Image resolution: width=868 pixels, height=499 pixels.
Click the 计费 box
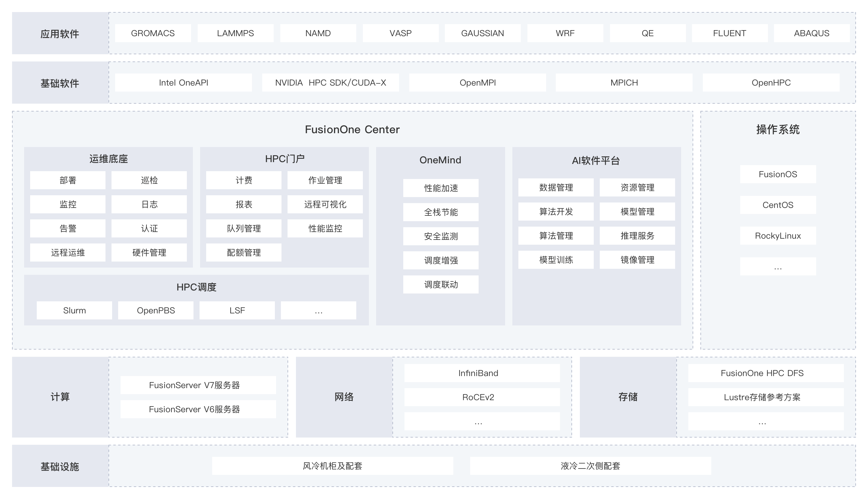[244, 180]
